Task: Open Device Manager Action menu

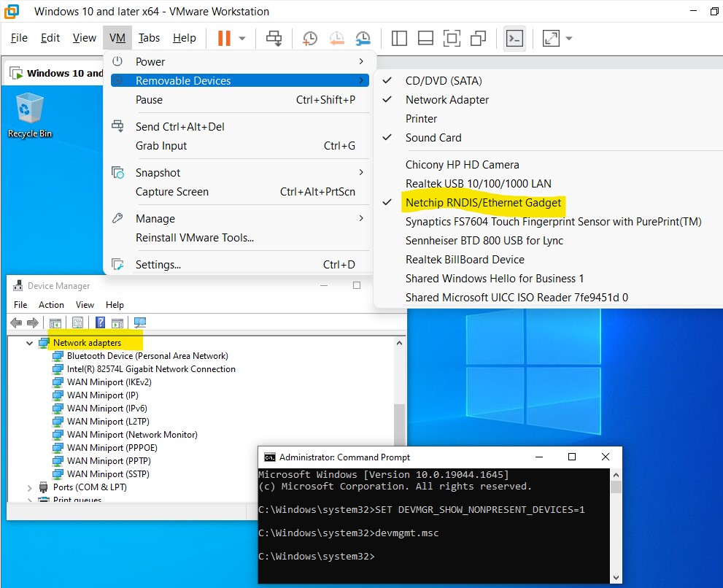Action: [x=51, y=304]
